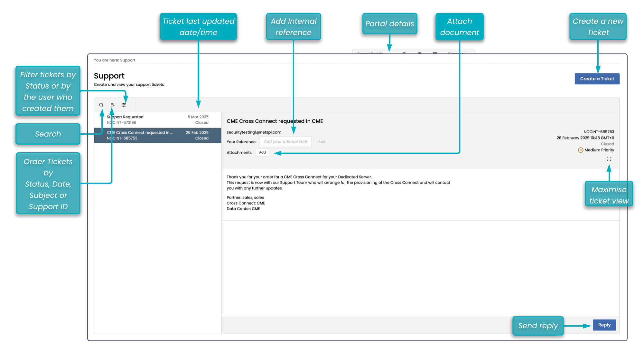This screenshot has width=644, height=354.
Task: Click the 'Portal details' callout label
Action: coord(389,24)
